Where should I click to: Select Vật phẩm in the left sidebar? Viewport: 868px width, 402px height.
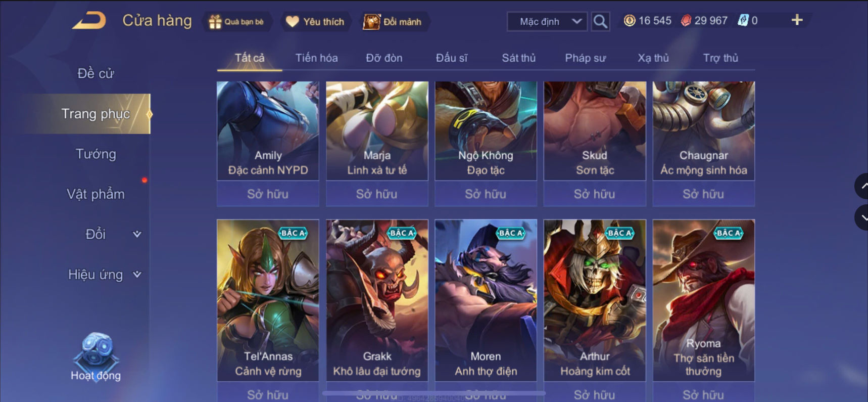tap(96, 194)
